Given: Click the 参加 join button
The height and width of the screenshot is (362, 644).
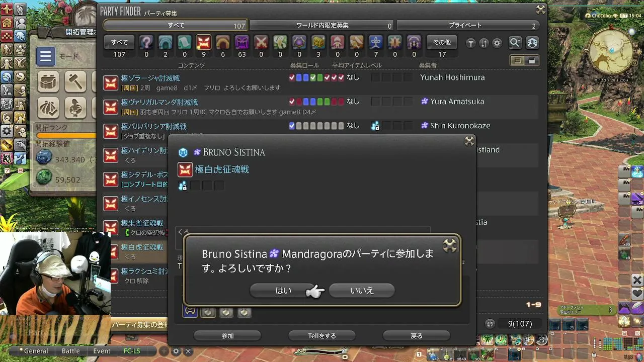Looking at the screenshot, I should [227, 336].
